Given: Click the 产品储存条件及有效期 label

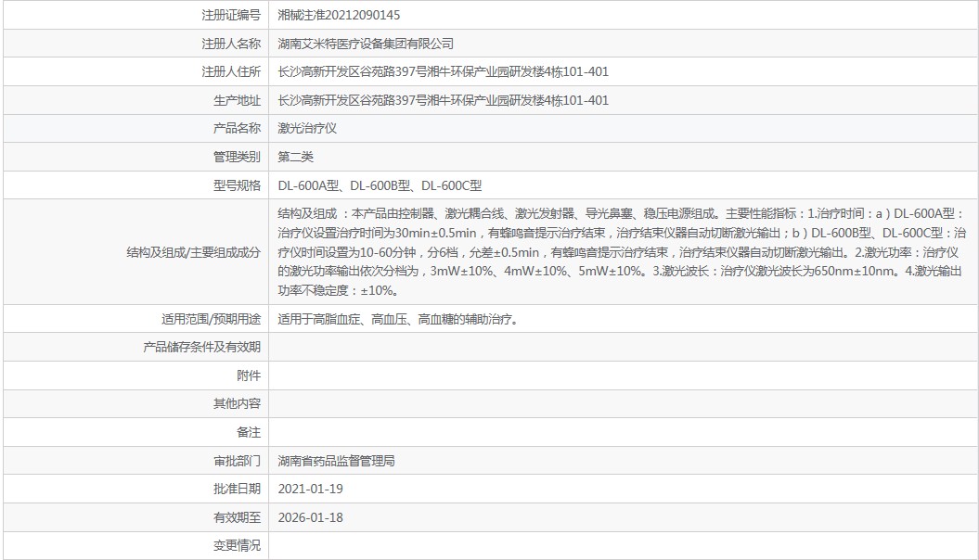Looking at the screenshot, I should (201, 348).
